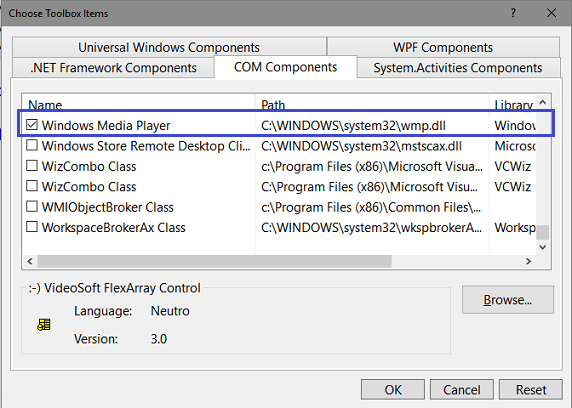Click the Browse... button

click(x=507, y=300)
